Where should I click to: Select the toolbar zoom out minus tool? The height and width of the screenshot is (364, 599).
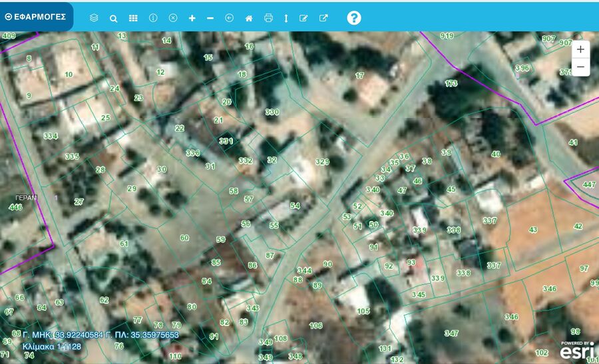(x=210, y=18)
